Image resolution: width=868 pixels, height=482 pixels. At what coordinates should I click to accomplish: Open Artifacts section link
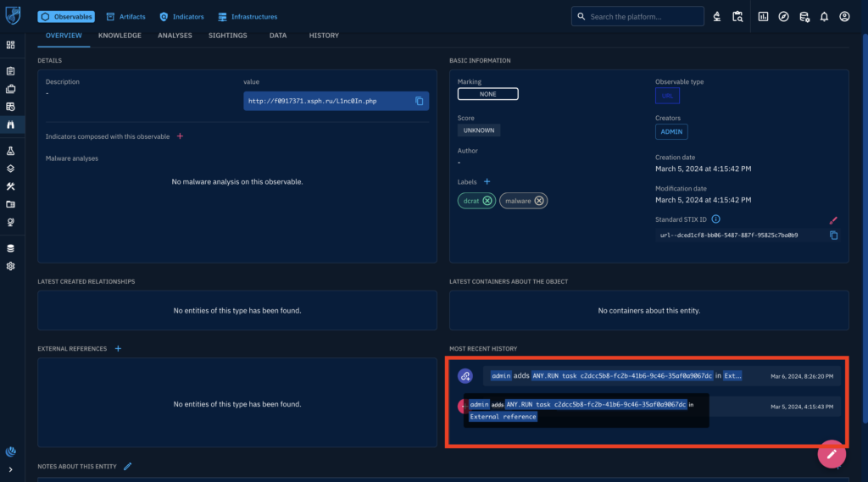click(x=125, y=16)
